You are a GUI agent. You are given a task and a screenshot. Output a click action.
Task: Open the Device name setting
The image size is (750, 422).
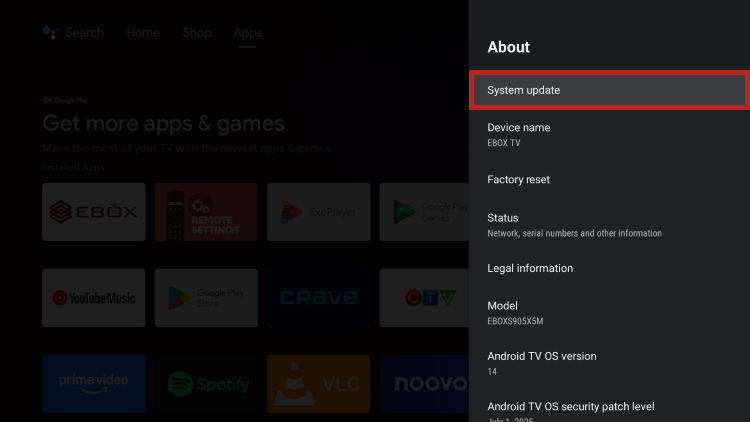[x=608, y=134]
